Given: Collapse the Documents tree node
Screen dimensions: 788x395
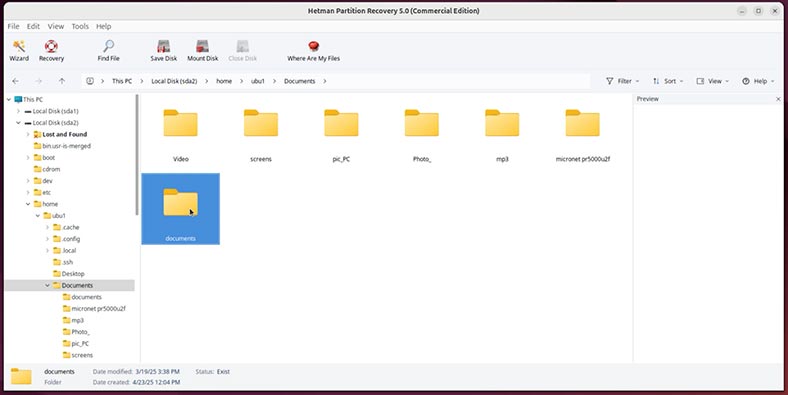Looking at the screenshot, I should pos(47,285).
